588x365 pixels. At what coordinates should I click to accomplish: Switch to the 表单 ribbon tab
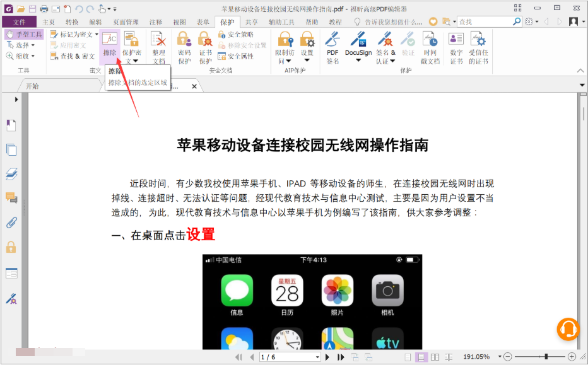coord(203,22)
